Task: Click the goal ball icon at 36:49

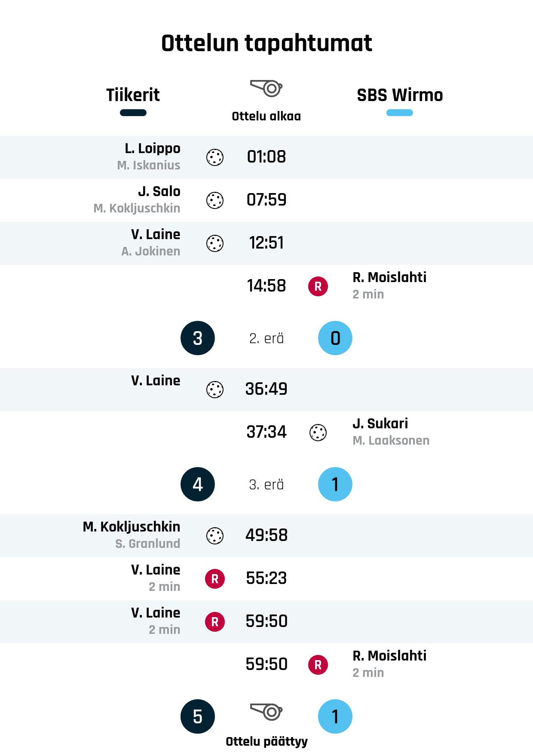Action: click(215, 390)
